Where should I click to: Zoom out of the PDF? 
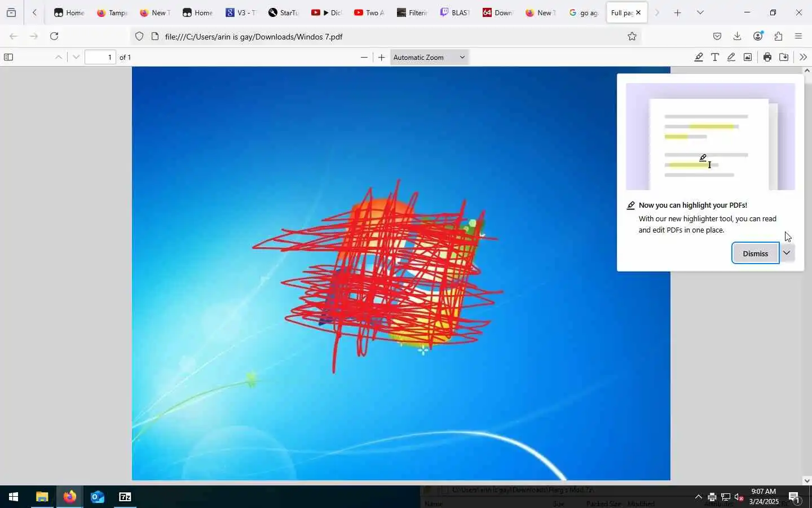tap(364, 57)
